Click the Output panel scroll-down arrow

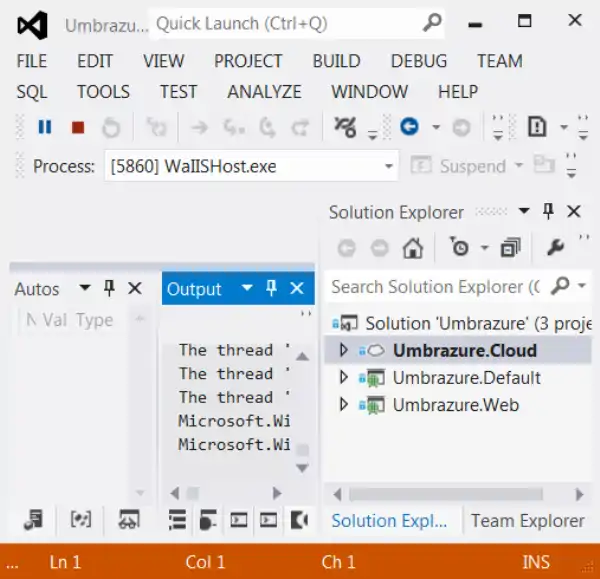[x=302, y=468]
